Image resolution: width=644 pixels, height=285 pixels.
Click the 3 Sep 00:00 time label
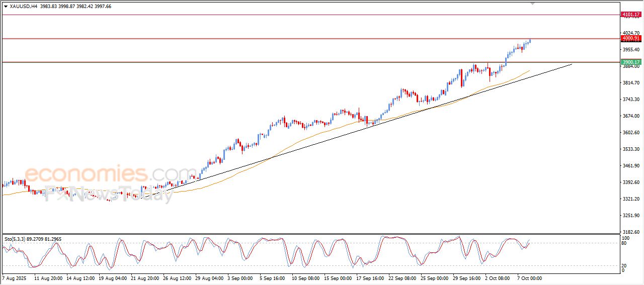point(240,277)
